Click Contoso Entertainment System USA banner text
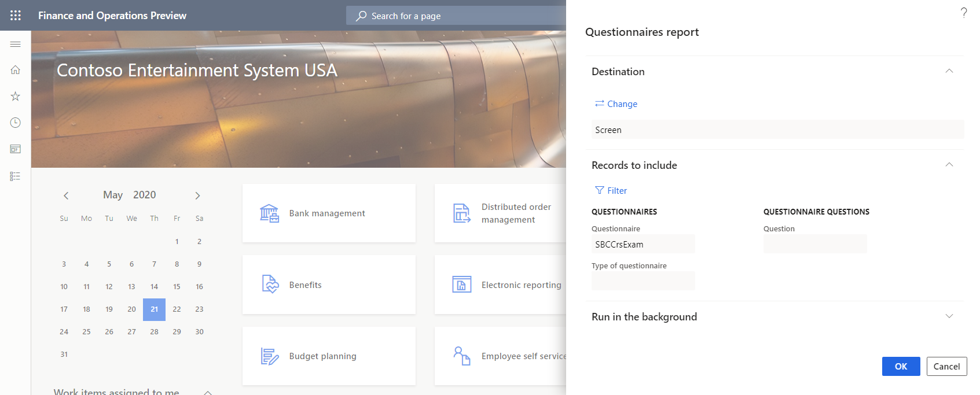The width and height of the screenshot is (980, 395). coord(197,70)
